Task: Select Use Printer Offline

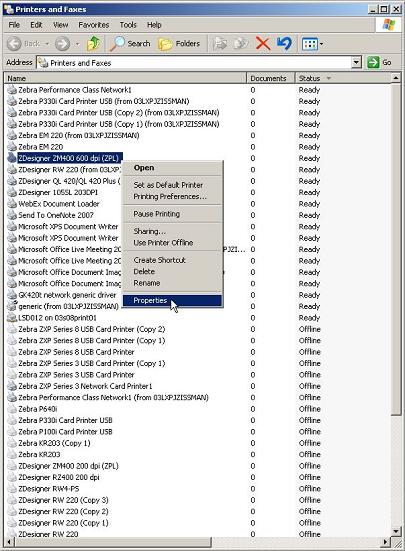Action: click(172, 242)
